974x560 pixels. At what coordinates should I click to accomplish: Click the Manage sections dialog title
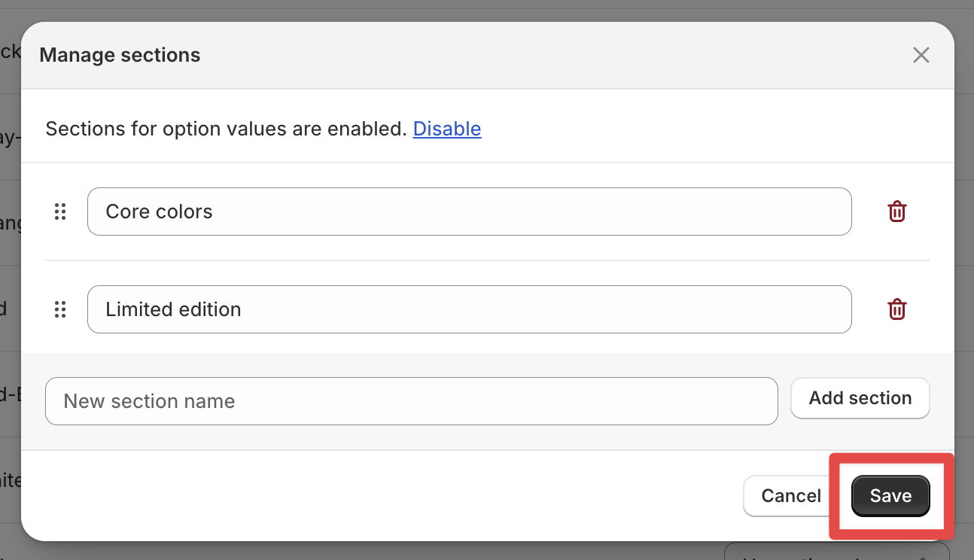tap(120, 55)
